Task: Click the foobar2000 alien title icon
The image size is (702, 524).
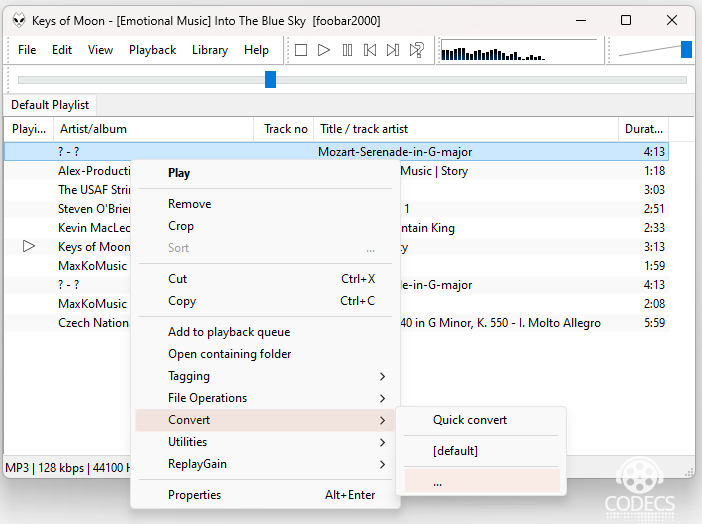Action: pyautogui.click(x=18, y=21)
